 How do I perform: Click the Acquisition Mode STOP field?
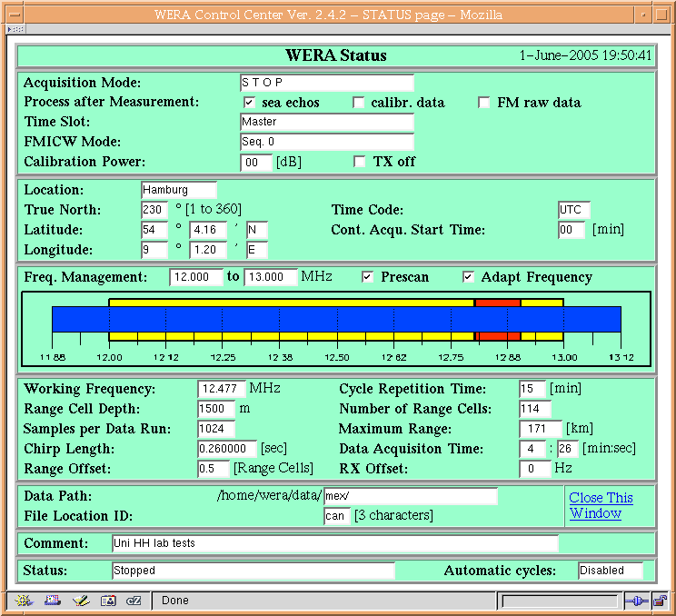coord(327,83)
